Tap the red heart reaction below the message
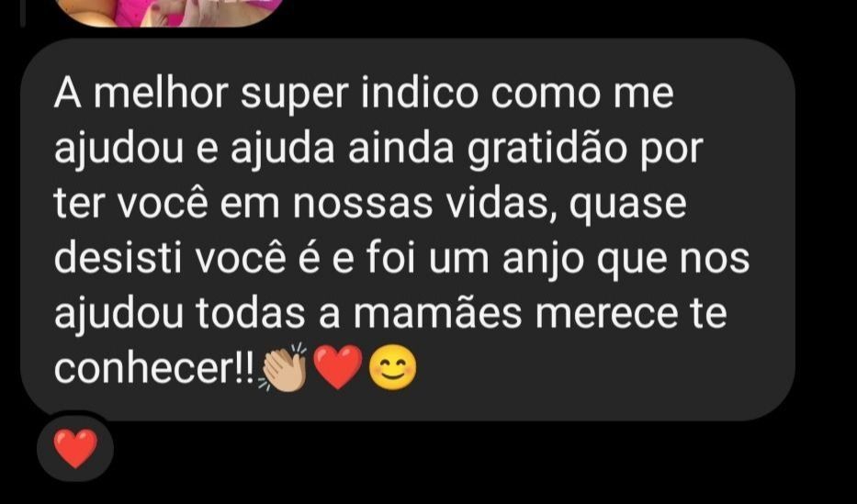The image size is (857, 504). [x=75, y=448]
